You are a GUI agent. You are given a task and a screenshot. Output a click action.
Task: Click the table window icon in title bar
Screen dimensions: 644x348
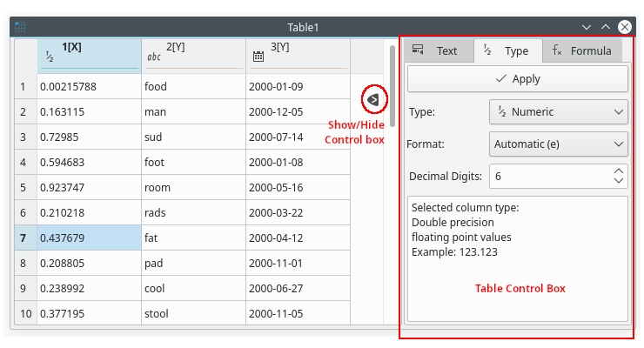click(x=21, y=28)
